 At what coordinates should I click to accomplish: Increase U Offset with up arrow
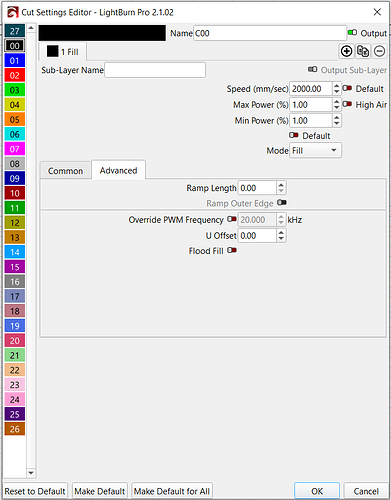pos(281,233)
